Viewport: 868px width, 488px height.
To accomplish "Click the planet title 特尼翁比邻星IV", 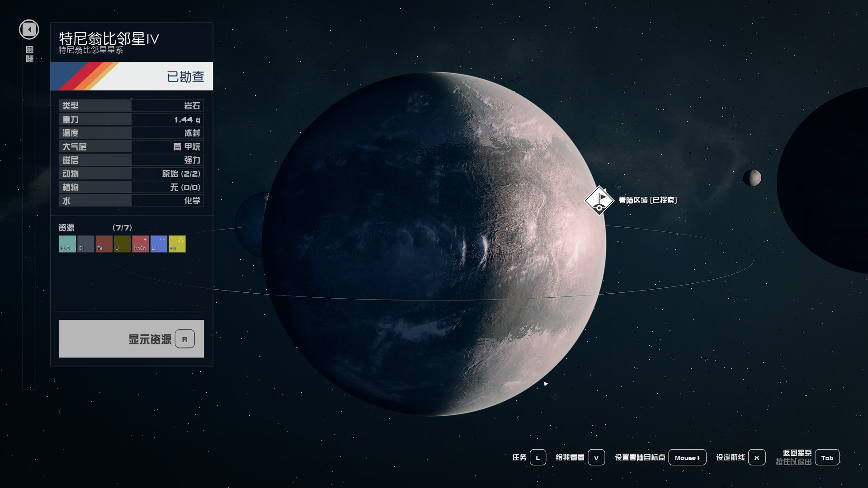I will click(x=109, y=38).
